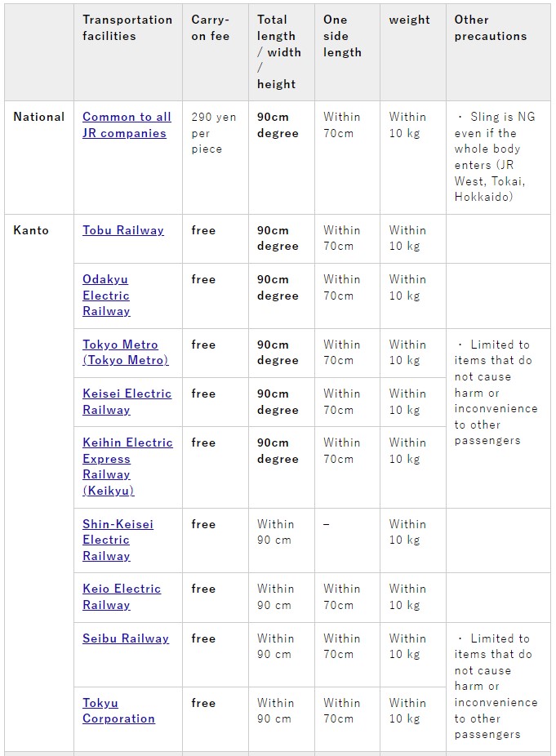Screen dimensions: 556x756
Task: Visit the Keio Electric Railway link
Action: (x=122, y=597)
